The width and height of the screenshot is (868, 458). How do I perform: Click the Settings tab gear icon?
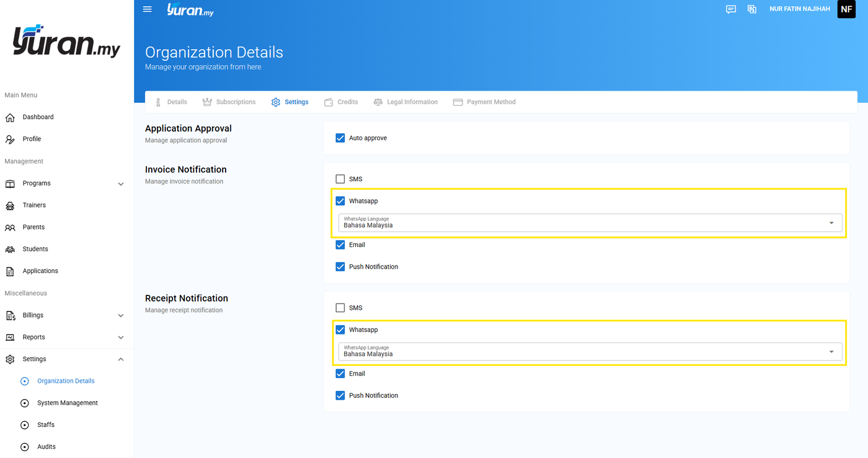point(276,102)
